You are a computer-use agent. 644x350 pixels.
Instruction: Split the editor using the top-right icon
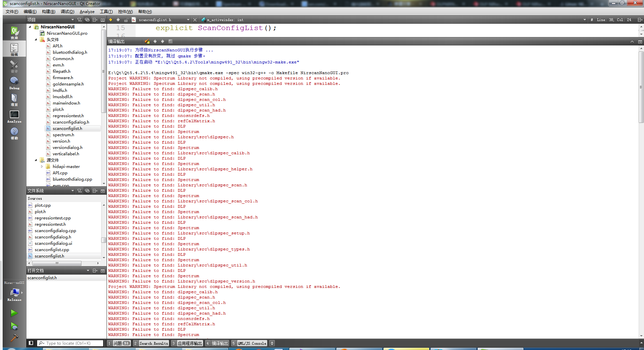pos(640,20)
